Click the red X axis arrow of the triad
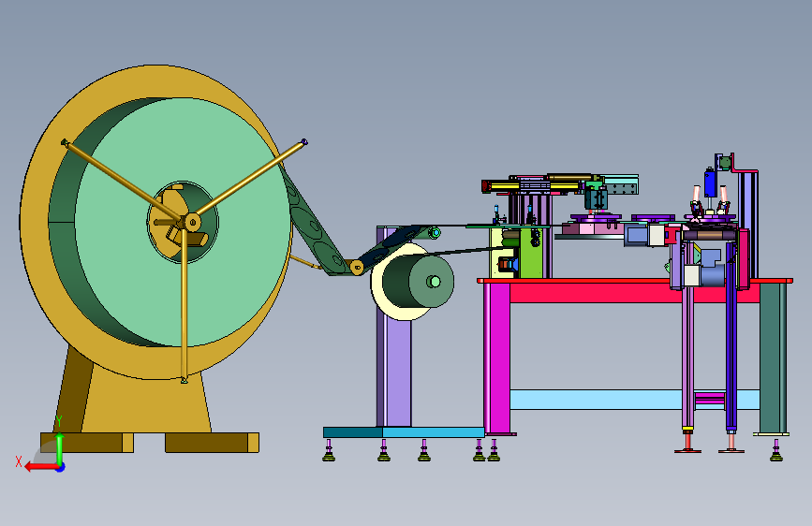812x526 pixels. pyautogui.click(x=40, y=467)
